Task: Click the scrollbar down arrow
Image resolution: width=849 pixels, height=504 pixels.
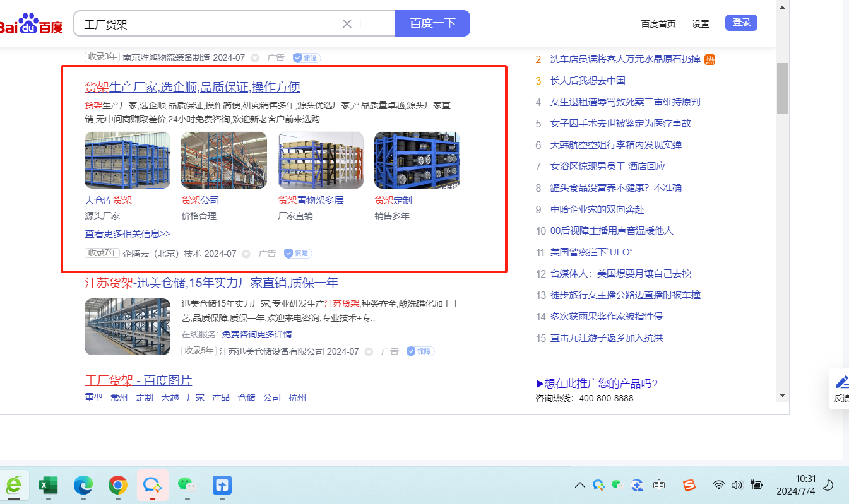Action: pyautogui.click(x=783, y=395)
